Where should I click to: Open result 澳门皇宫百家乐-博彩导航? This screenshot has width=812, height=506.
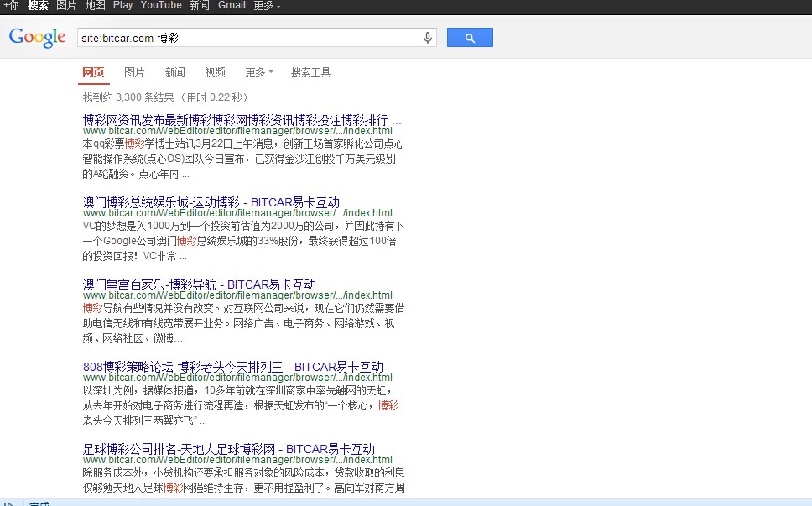pyautogui.click(x=200, y=284)
